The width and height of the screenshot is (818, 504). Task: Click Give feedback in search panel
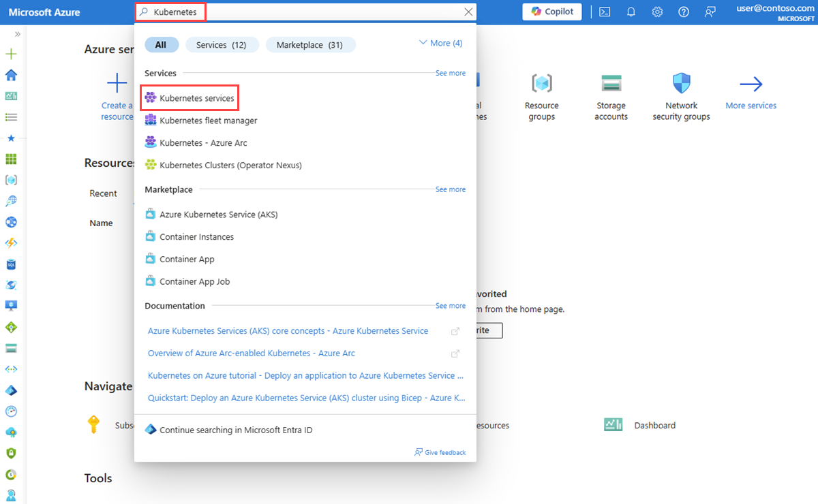pyautogui.click(x=440, y=452)
